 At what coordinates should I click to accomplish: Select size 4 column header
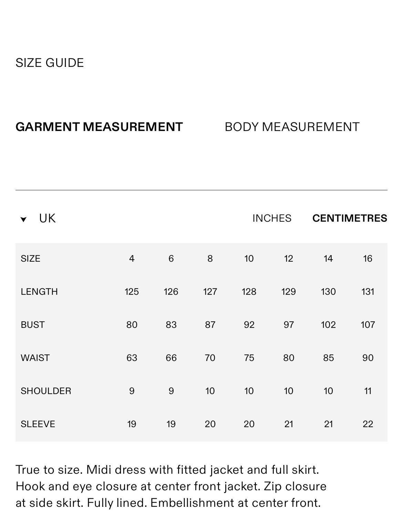click(132, 259)
